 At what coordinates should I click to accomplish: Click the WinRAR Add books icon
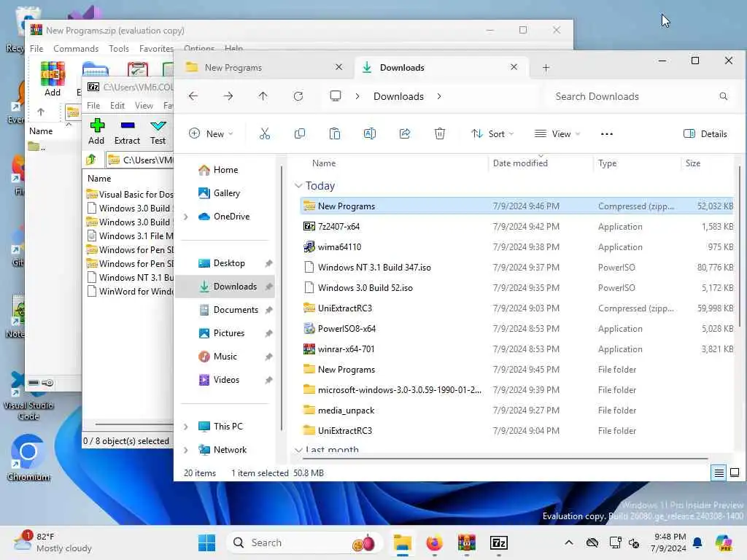click(x=53, y=74)
